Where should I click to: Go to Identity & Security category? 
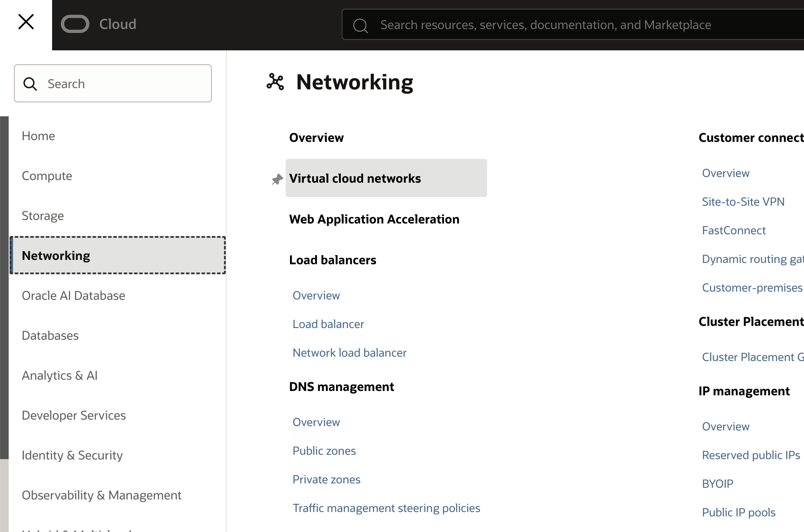(x=72, y=455)
